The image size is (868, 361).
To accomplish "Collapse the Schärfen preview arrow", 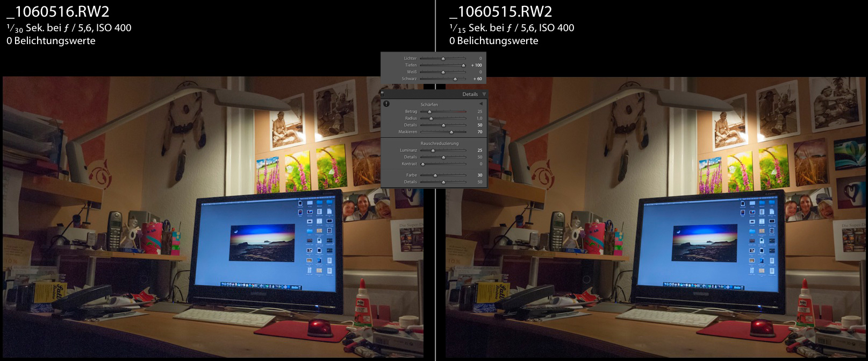I will click(480, 104).
